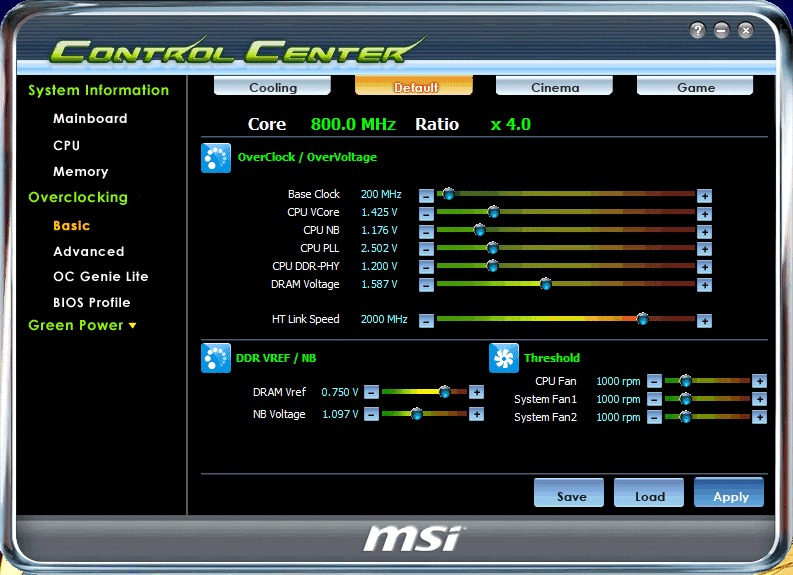Click the System Information heading

tap(99, 91)
